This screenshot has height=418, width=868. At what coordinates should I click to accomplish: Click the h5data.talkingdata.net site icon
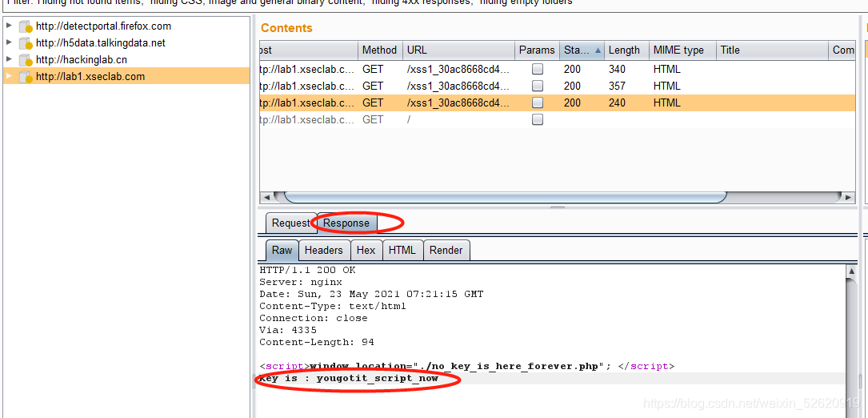pos(26,43)
